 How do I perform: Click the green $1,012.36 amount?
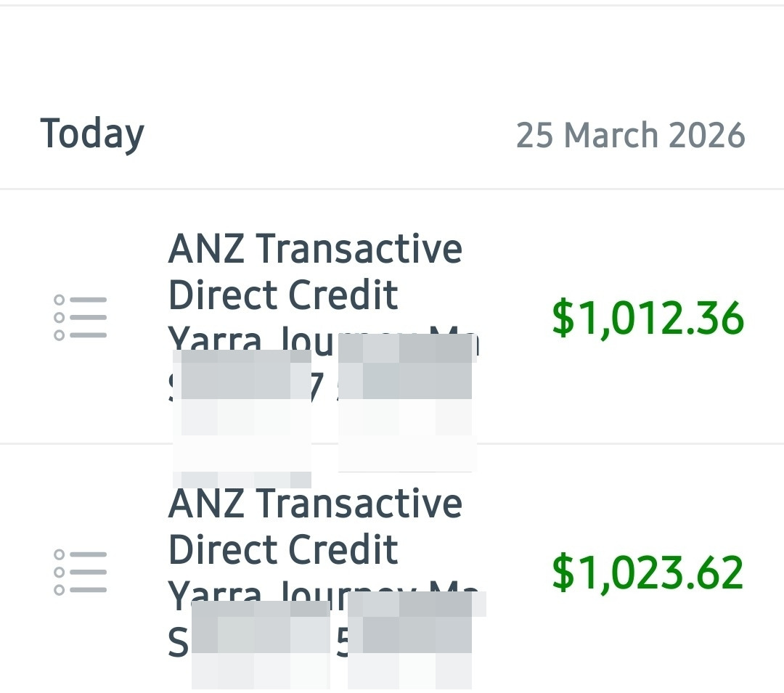(648, 318)
